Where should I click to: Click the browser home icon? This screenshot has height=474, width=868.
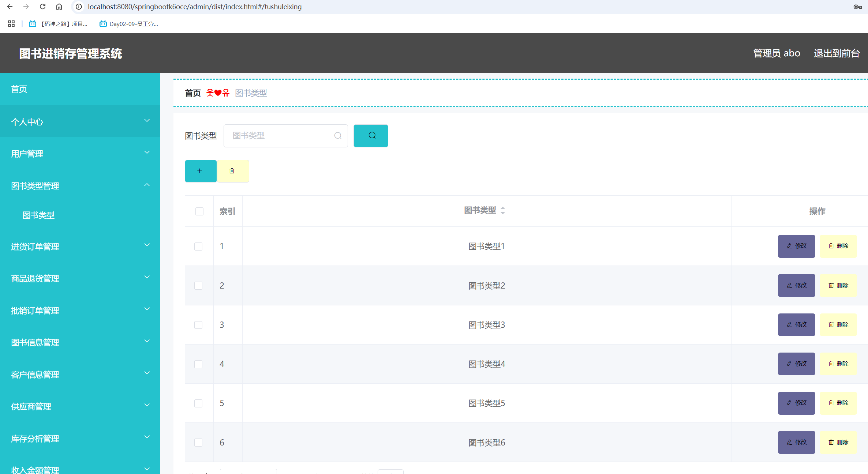(59, 7)
